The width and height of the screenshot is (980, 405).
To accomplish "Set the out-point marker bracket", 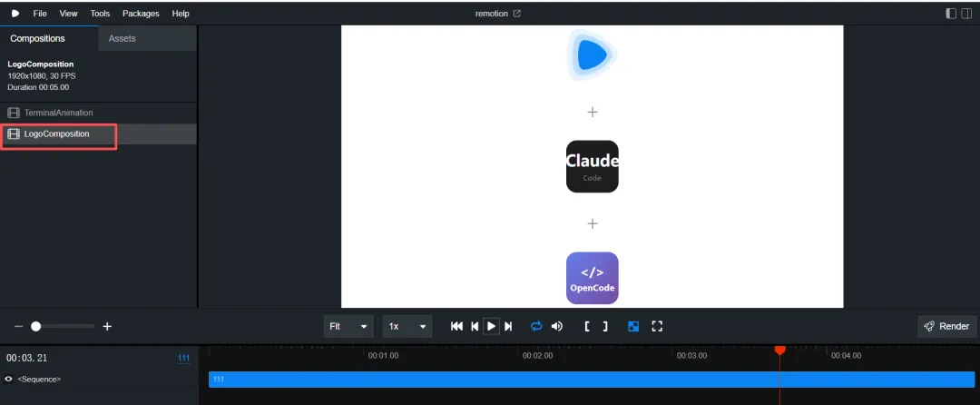I will [x=605, y=326].
